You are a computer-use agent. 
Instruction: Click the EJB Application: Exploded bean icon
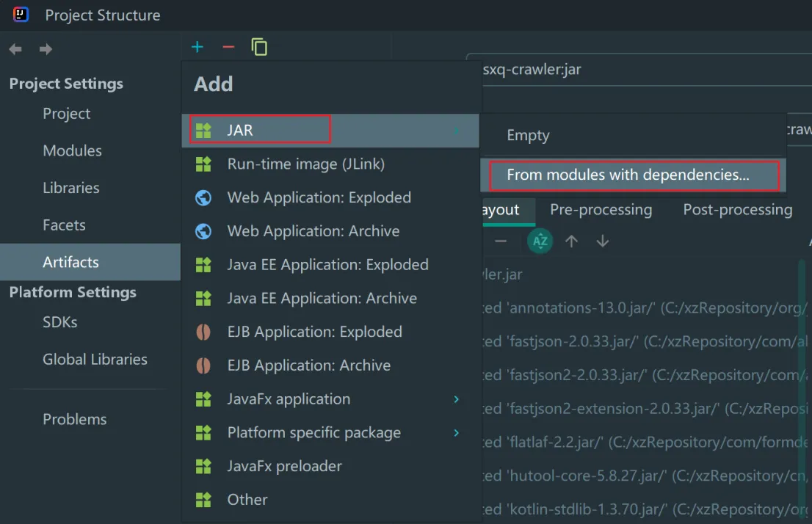203,332
